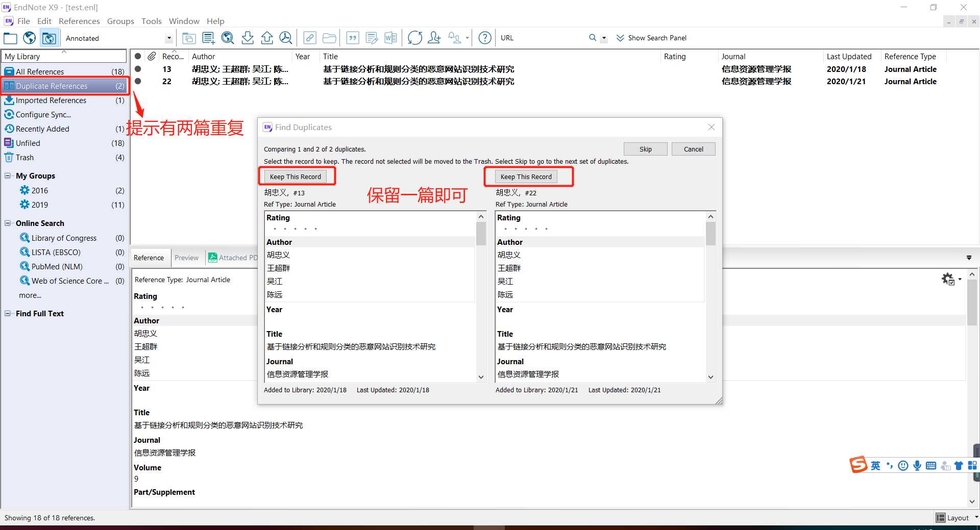Open the EndNote Help question icon

[x=485, y=38]
